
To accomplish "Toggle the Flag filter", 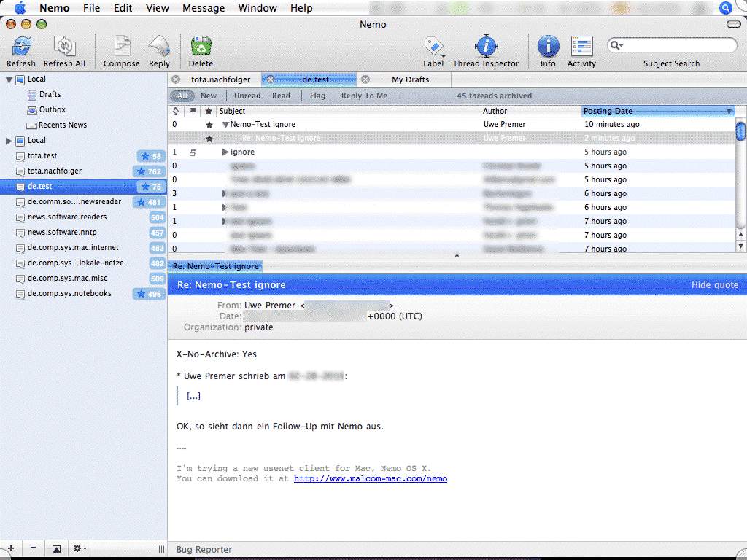I will [317, 96].
